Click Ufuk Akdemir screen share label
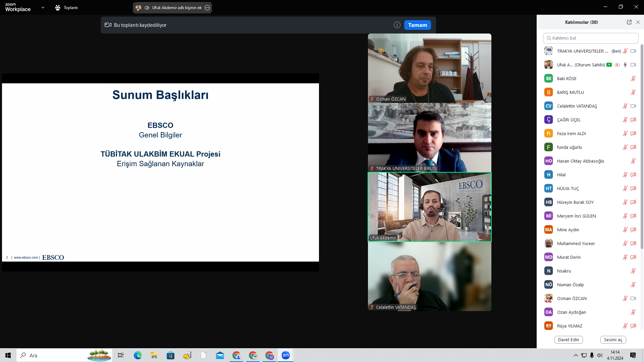The image size is (644, 362). pyautogui.click(x=177, y=8)
